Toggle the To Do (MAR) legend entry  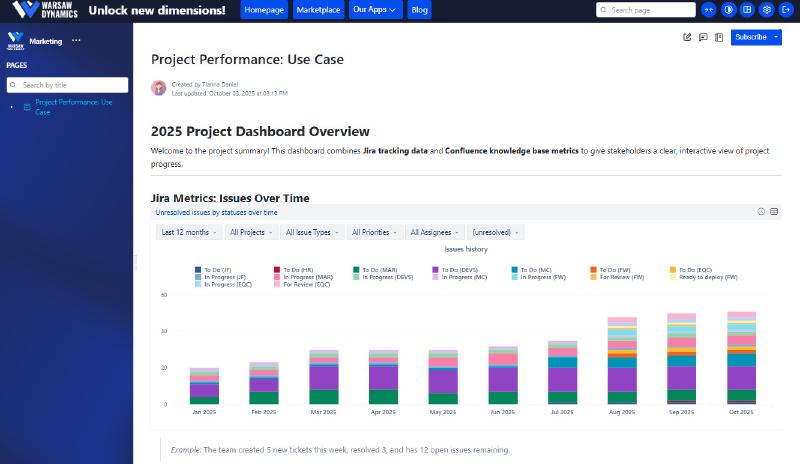pos(376,270)
